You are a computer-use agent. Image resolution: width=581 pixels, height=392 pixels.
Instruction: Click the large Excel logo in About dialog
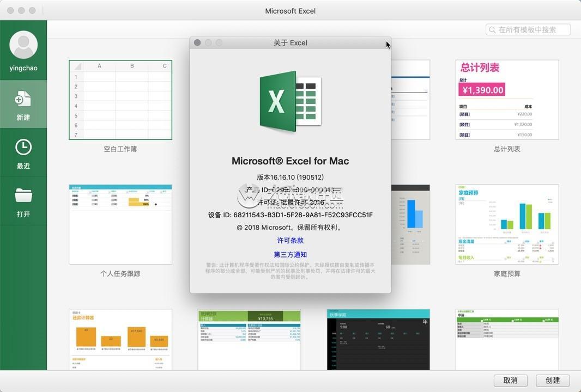coord(290,101)
